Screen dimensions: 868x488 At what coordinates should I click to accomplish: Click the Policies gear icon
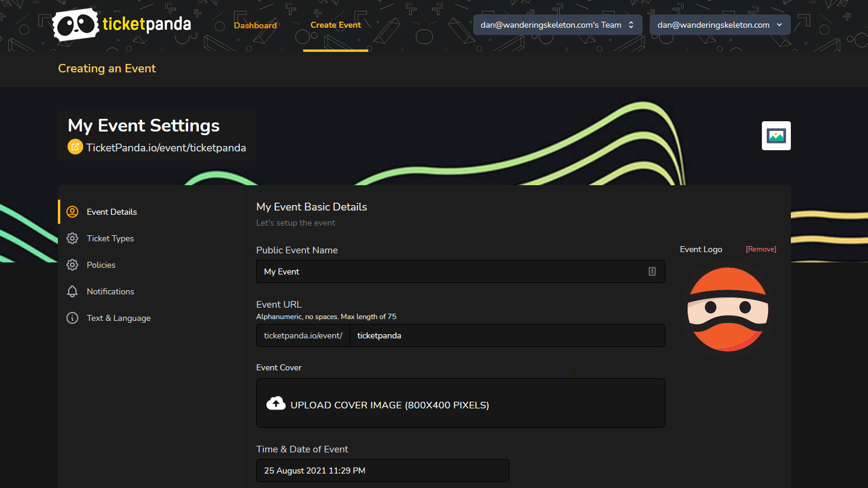coord(72,265)
